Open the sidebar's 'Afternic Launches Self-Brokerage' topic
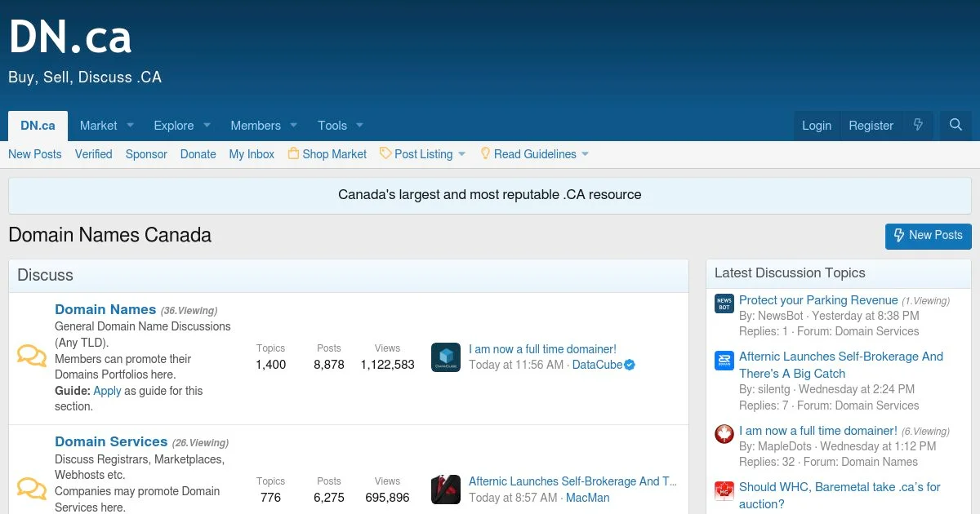This screenshot has width=980, height=514. 841,365
